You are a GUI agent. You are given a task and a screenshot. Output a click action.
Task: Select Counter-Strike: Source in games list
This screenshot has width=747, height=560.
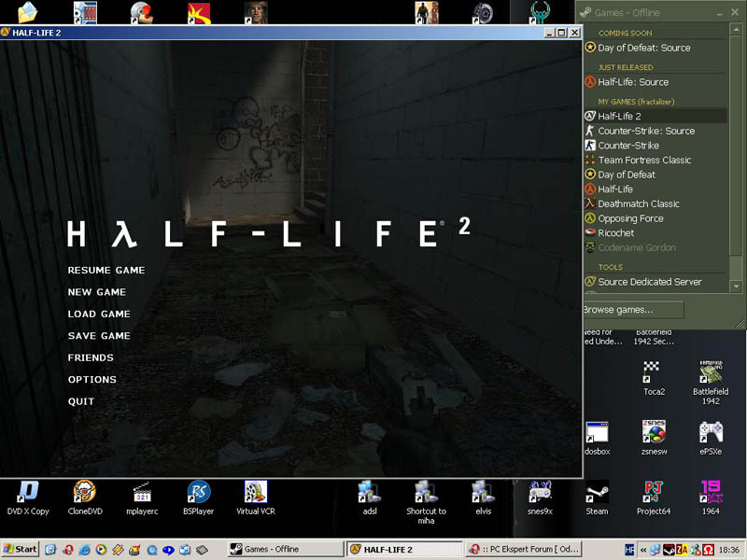pos(646,131)
